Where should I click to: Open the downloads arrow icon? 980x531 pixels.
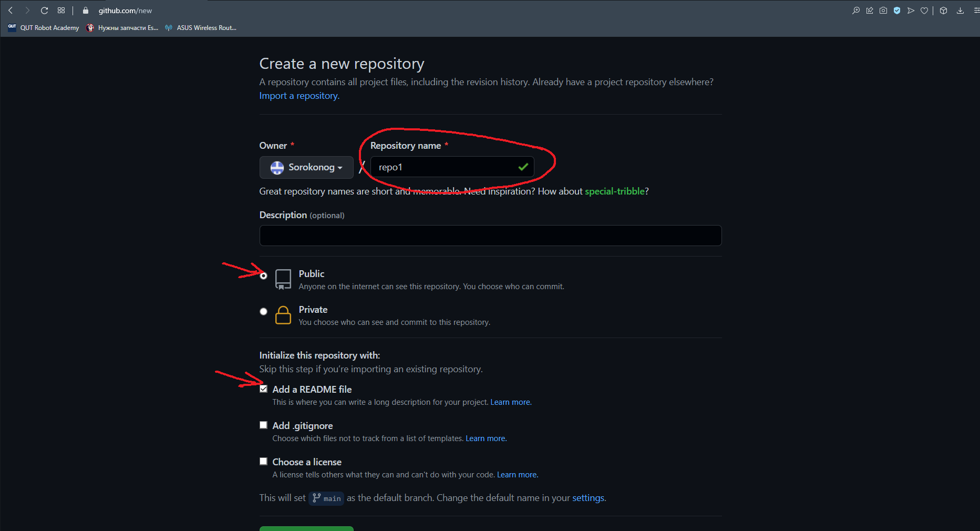[x=960, y=11]
